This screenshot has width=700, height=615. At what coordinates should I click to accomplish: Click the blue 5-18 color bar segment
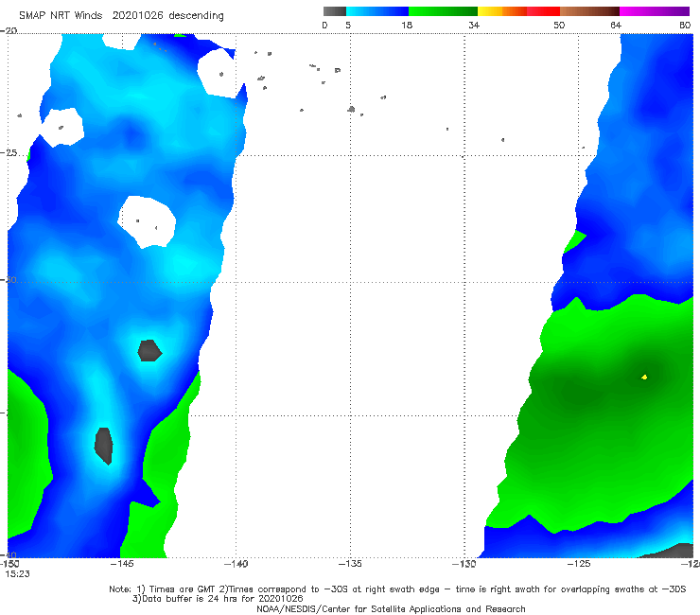377,11
